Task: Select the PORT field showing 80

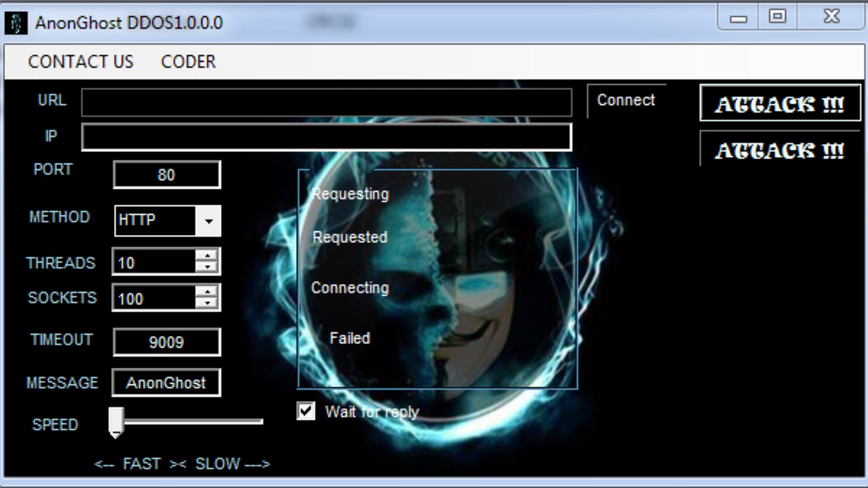Action: [x=166, y=175]
